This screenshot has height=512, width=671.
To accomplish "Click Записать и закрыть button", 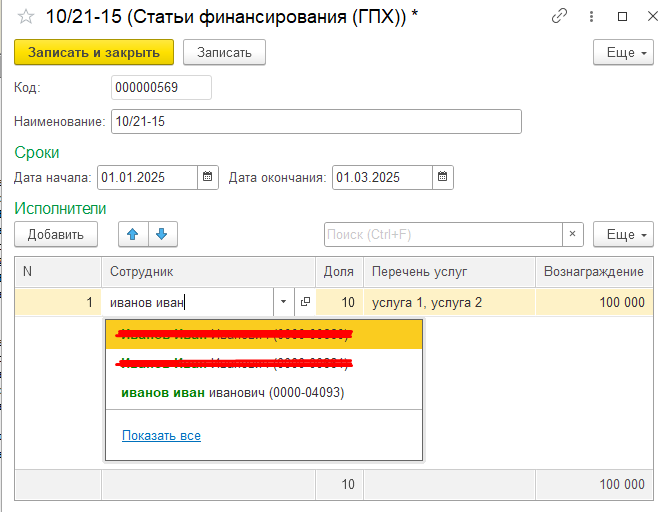I will coord(94,53).
